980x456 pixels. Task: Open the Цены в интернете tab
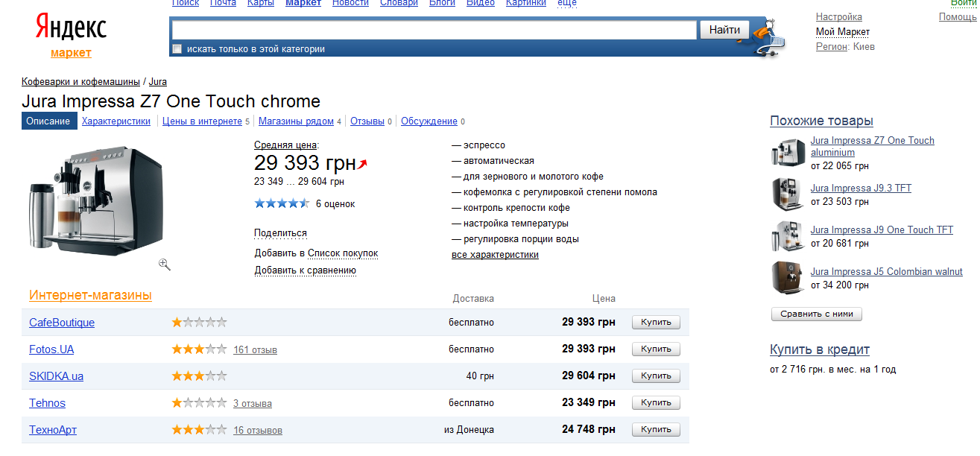pos(202,121)
